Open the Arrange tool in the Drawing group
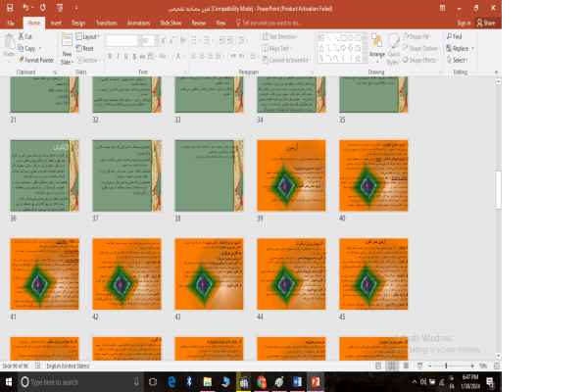588x392 pixels. [377, 48]
